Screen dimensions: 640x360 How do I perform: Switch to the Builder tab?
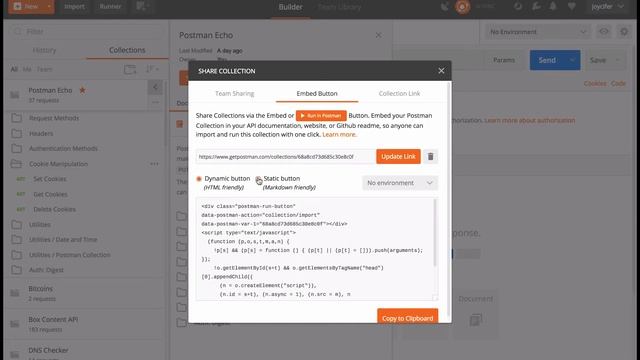coord(290,7)
